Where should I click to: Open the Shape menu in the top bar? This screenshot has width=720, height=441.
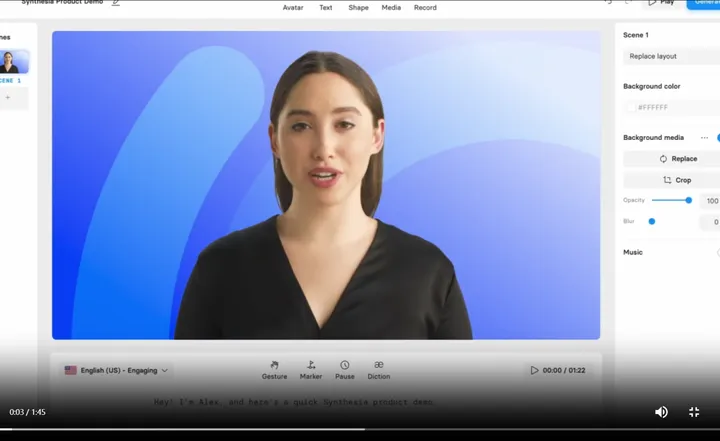pyautogui.click(x=358, y=7)
